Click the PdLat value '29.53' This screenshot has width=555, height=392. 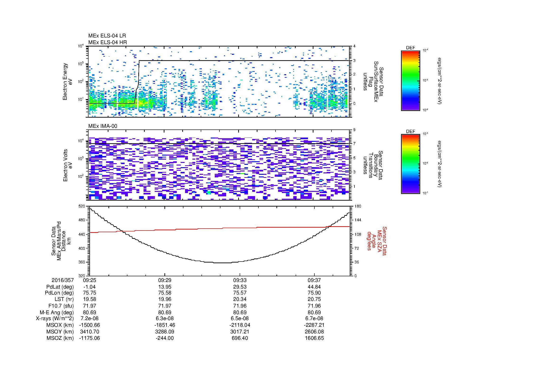[240, 287]
